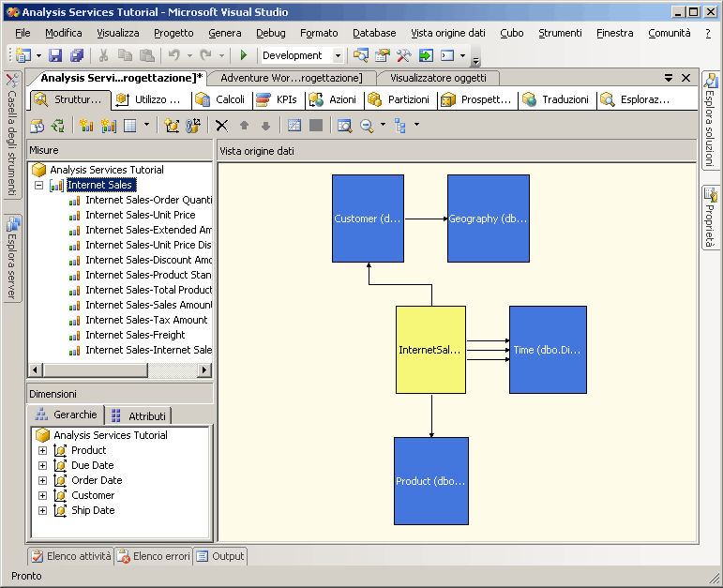
Task: Click the Delete X icon
Action: [221, 126]
